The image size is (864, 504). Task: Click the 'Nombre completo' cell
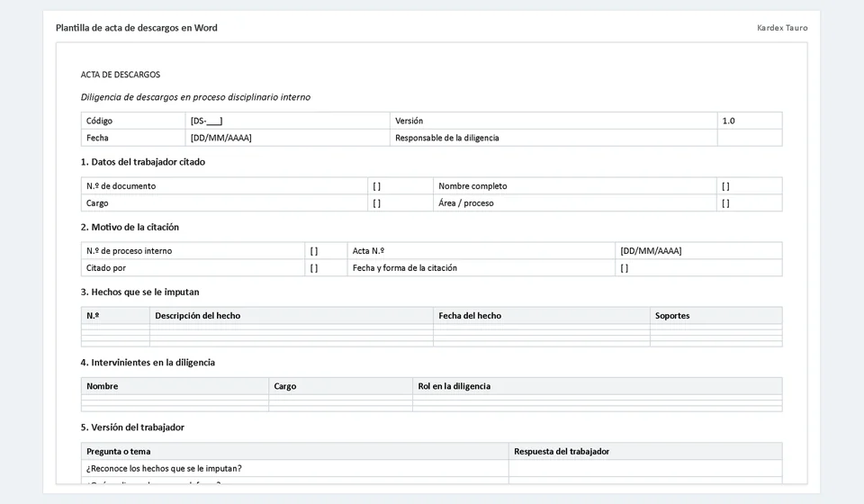pyautogui.click(x=575, y=186)
